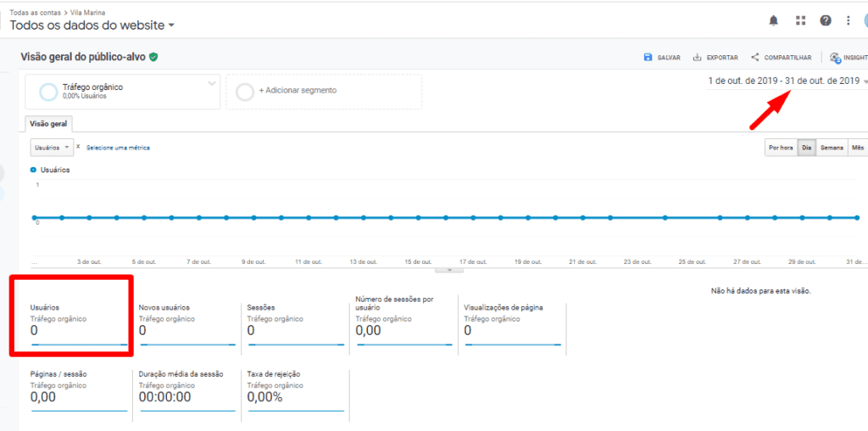Open the Insights panel icon
Viewport: 868px width, 431px height.
tap(836, 58)
